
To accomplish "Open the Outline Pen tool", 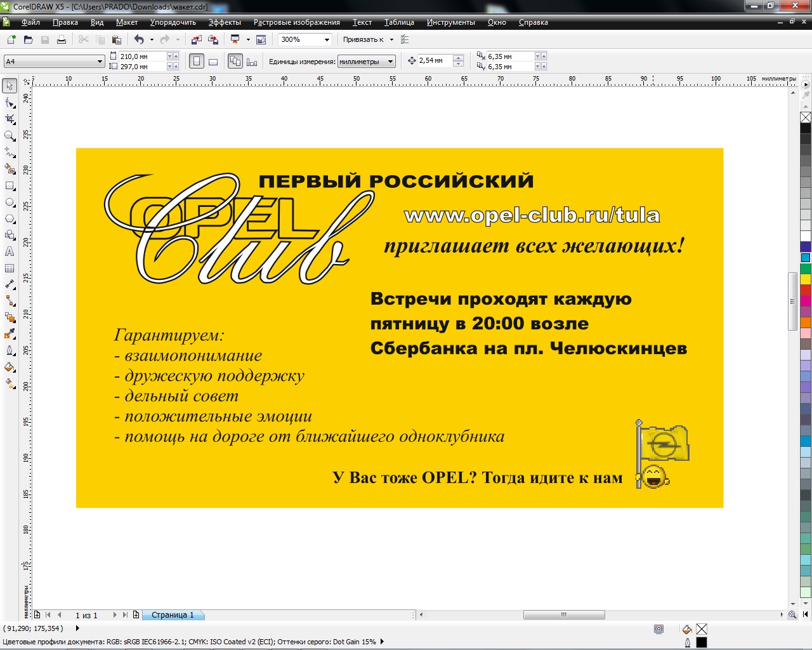I will click(10, 350).
